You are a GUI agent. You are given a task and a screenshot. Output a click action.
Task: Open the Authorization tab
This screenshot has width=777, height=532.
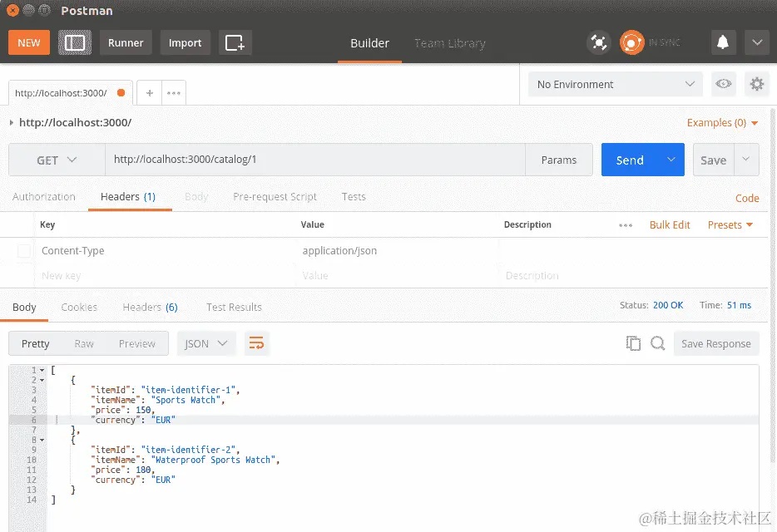tap(43, 197)
